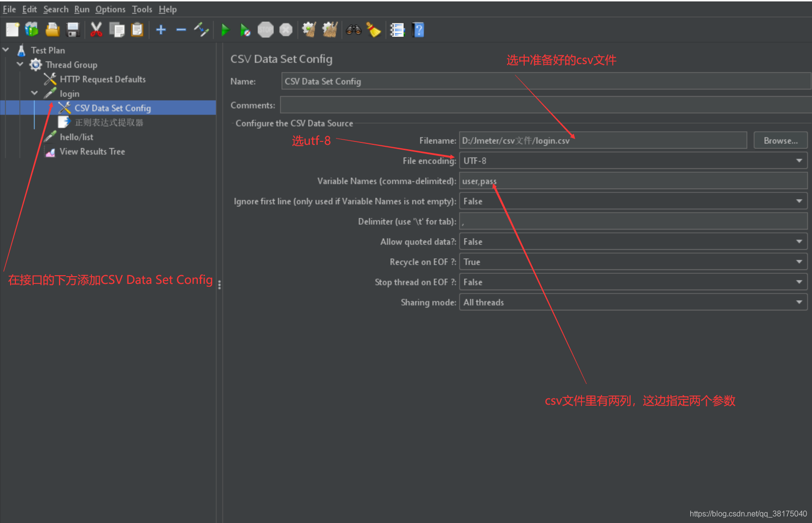The height and width of the screenshot is (523, 812).
Task: Open the Tools menu
Action: pyautogui.click(x=142, y=9)
